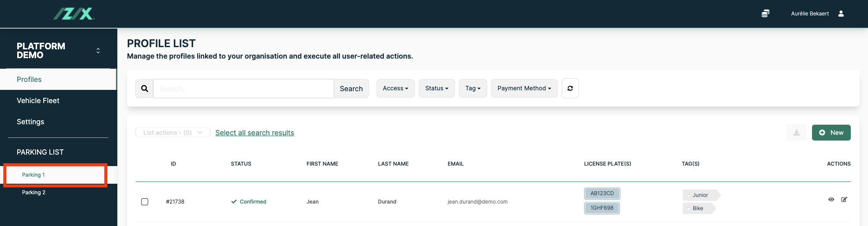Open the Access filter dropdown

click(395, 89)
